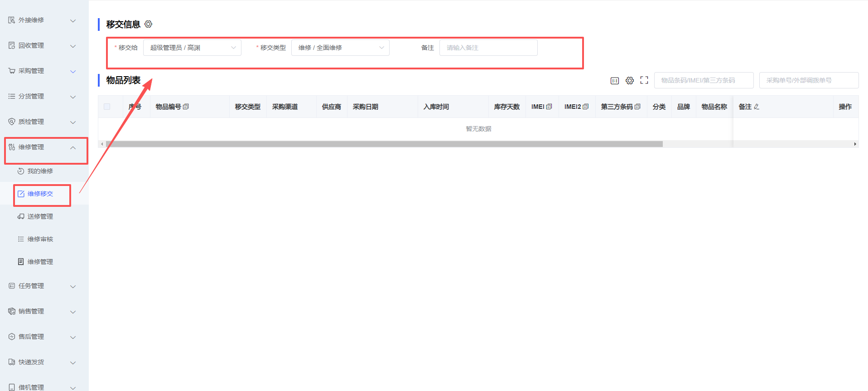
Task: Click copy icon next to IMEI2 header
Action: click(585, 107)
